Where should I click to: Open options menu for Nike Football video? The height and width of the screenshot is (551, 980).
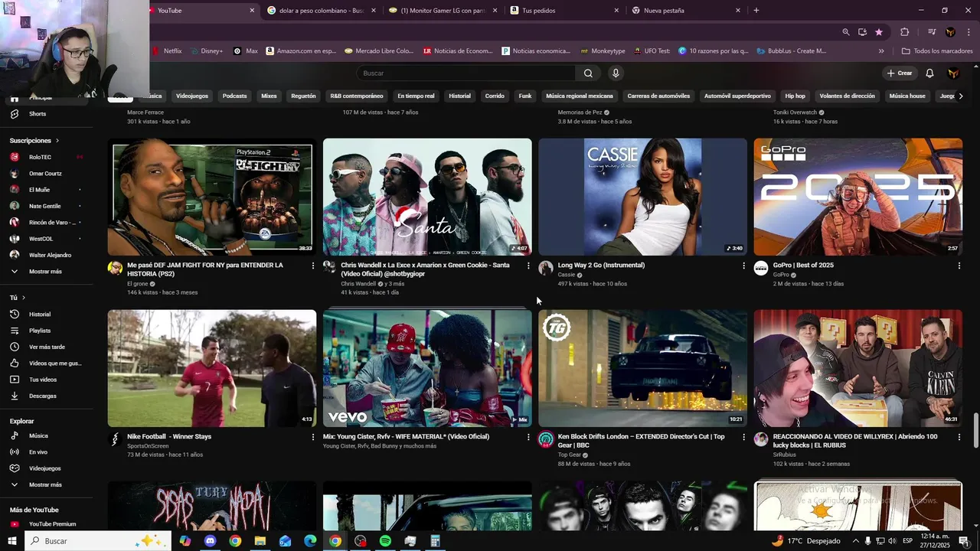click(x=312, y=437)
